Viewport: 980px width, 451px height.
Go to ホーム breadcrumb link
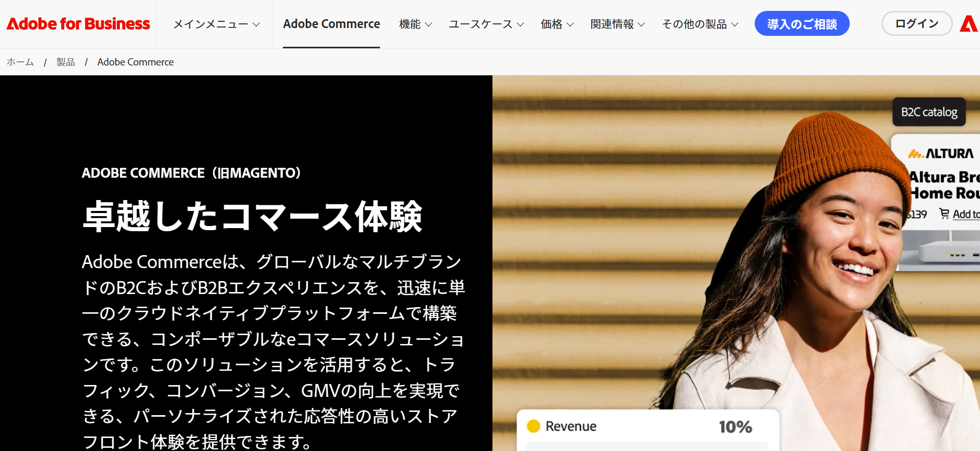20,62
